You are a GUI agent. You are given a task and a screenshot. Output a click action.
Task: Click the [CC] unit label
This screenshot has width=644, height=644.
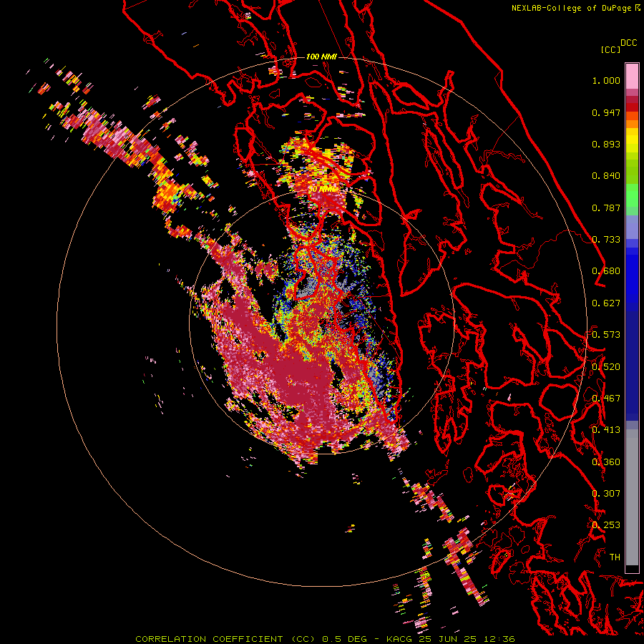point(610,49)
